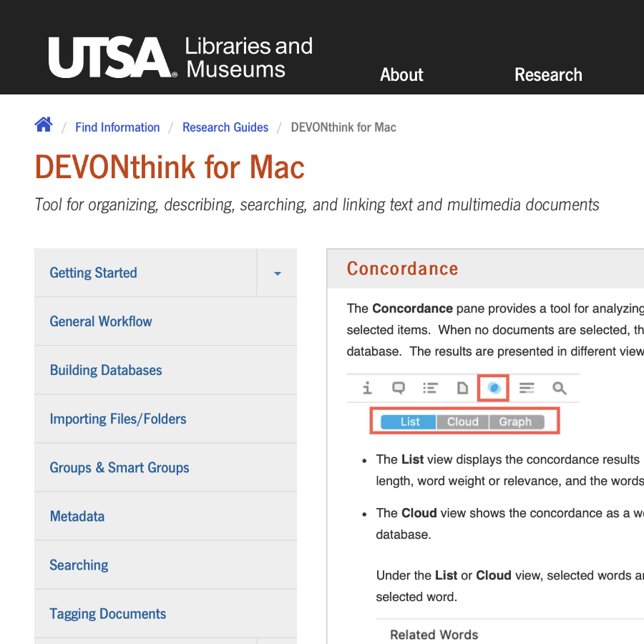
Task: Open the Searching page
Action: point(165,565)
